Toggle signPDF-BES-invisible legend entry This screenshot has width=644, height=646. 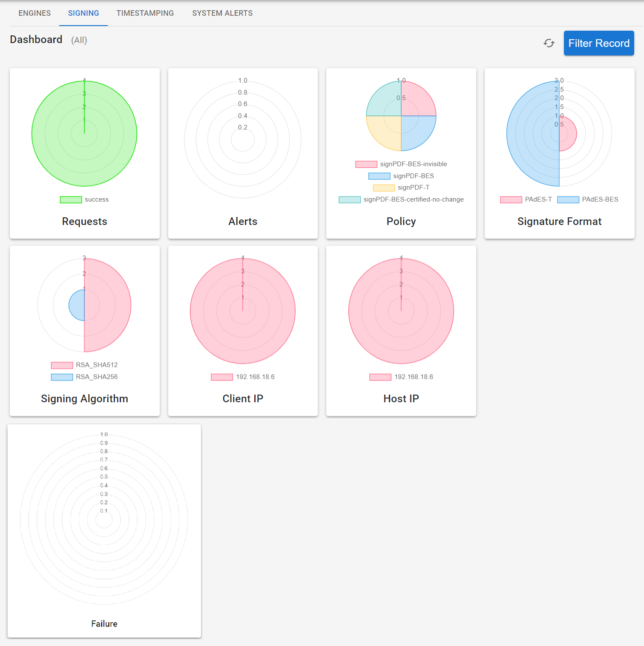click(x=401, y=164)
